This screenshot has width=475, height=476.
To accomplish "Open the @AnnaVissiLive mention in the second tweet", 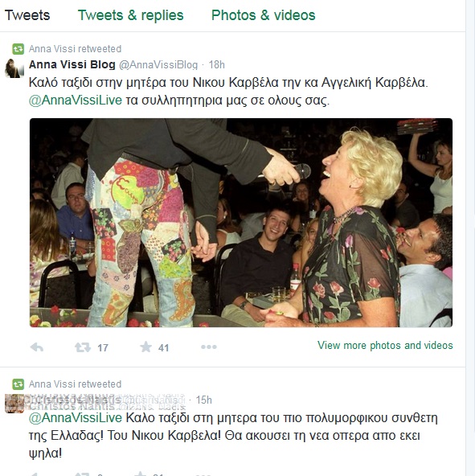I will click(x=76, y=418).
